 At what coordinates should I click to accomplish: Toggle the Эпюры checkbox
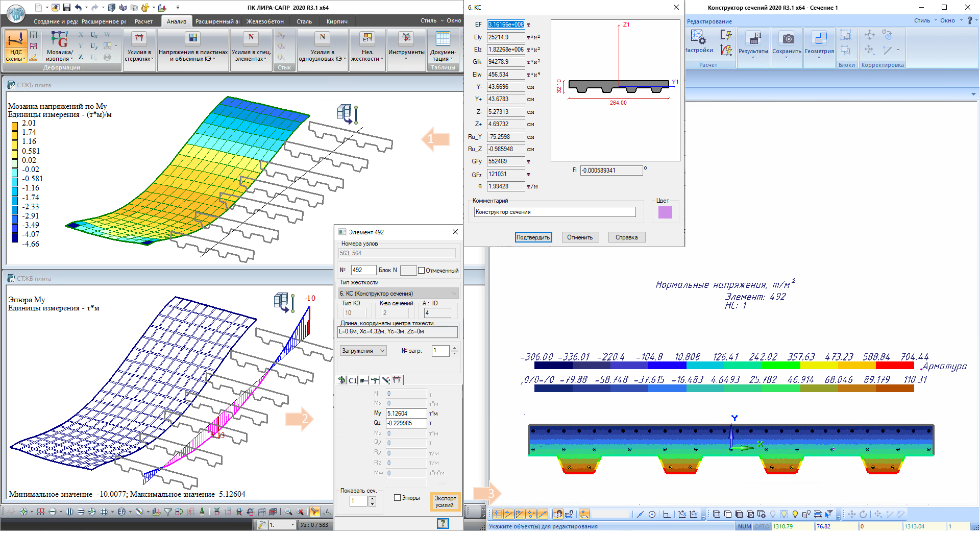(398, 498)
